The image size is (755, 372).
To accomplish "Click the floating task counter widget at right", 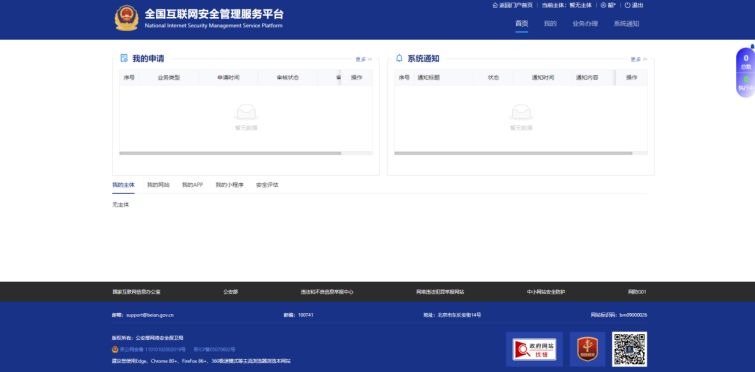I will click(745, 73).
